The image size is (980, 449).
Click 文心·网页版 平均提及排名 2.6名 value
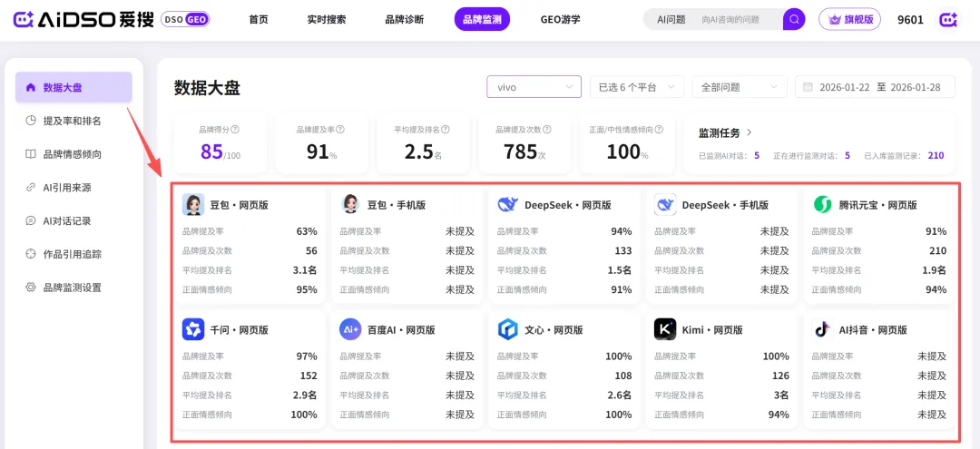[619, 395]
